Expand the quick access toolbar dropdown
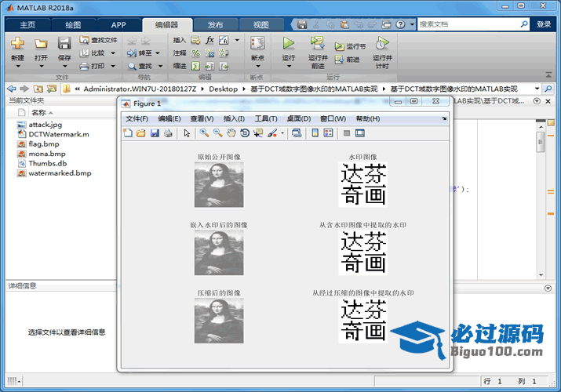Screen dimensions: 561x392 (412, 24)
